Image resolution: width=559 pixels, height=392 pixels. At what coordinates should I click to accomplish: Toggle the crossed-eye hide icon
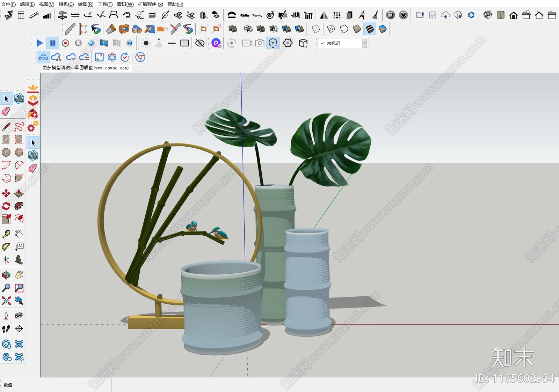coord(200,43)
